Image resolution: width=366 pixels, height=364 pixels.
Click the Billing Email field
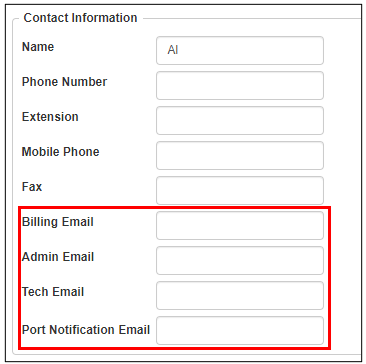click(x=240, y=225)
